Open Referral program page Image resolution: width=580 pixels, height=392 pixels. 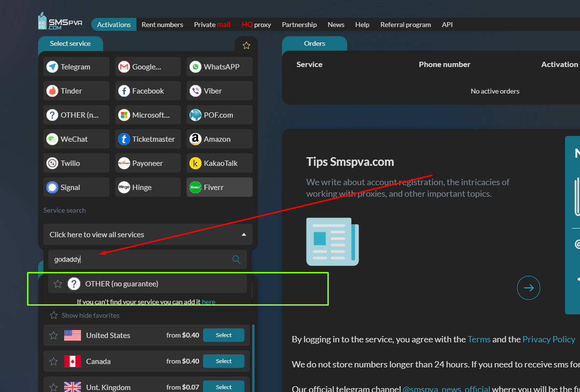click(x=405, y=25)
